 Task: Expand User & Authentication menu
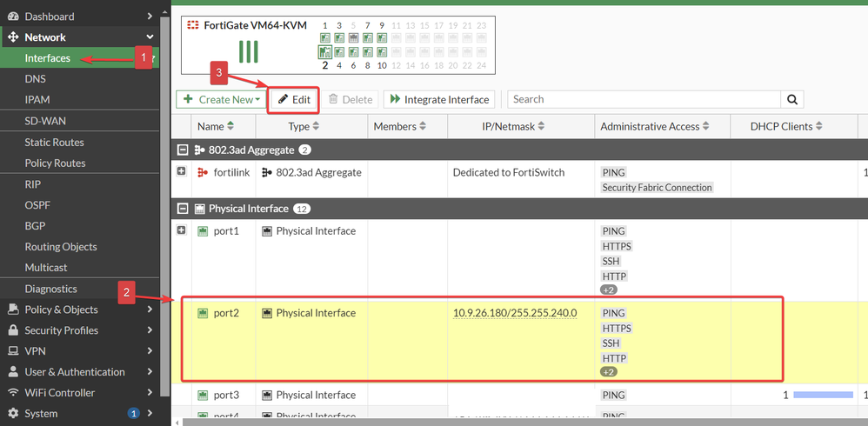click(x=80, y=372)
